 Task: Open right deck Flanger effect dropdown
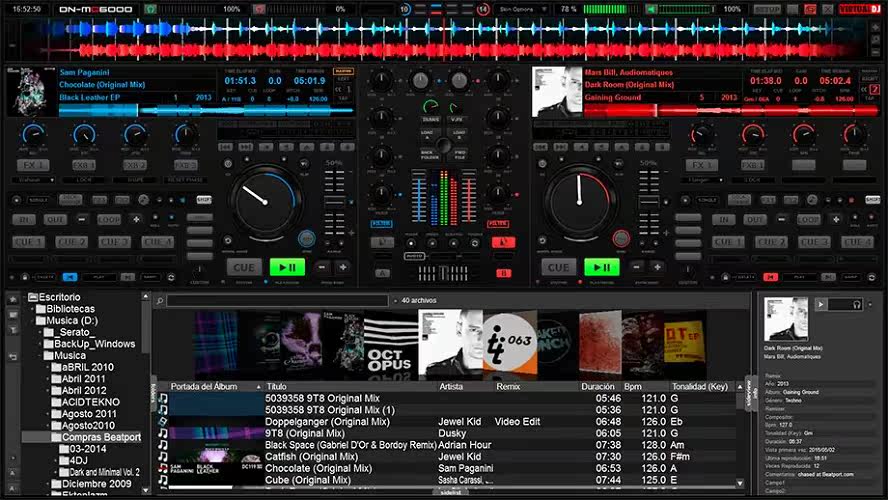coord(702,180)
